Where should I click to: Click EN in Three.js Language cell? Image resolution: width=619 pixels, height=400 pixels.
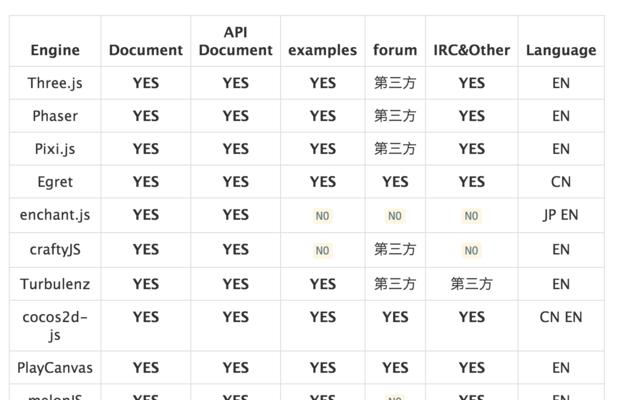pos(561,83)
